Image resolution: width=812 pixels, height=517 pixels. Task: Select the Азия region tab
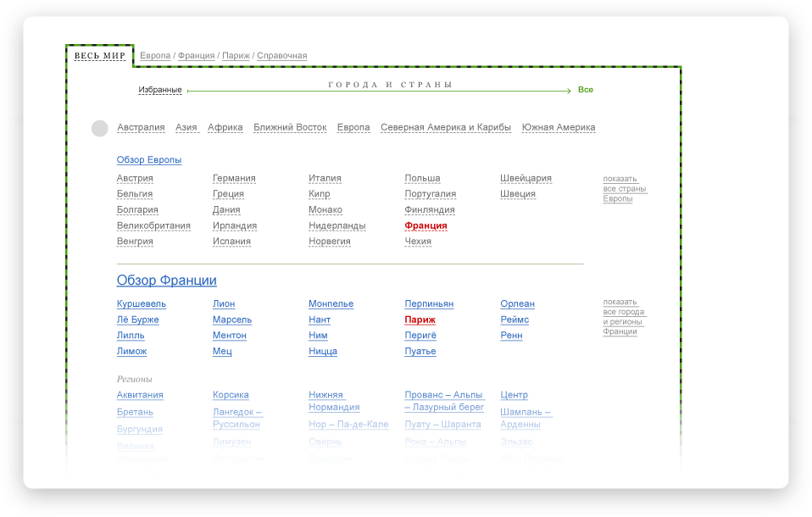[x=186, y=128]
